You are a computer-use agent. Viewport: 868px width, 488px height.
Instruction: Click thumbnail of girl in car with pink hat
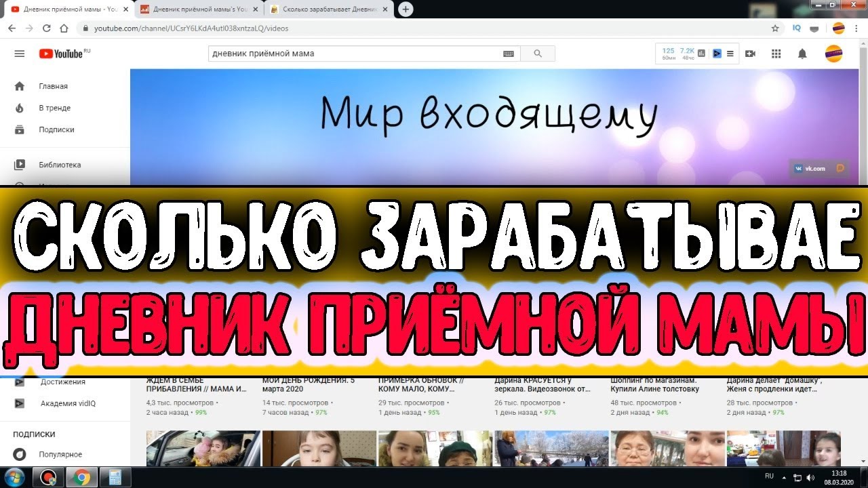[x=203, y=448]
